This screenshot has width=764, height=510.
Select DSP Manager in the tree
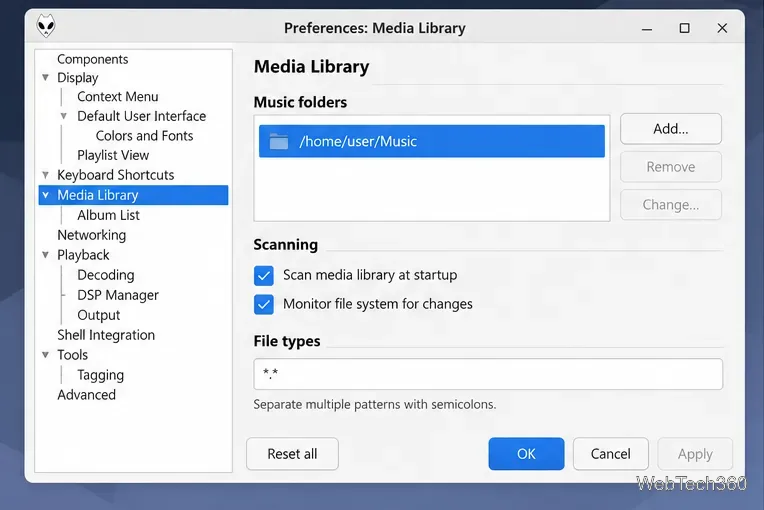click(x=118, y=295)
